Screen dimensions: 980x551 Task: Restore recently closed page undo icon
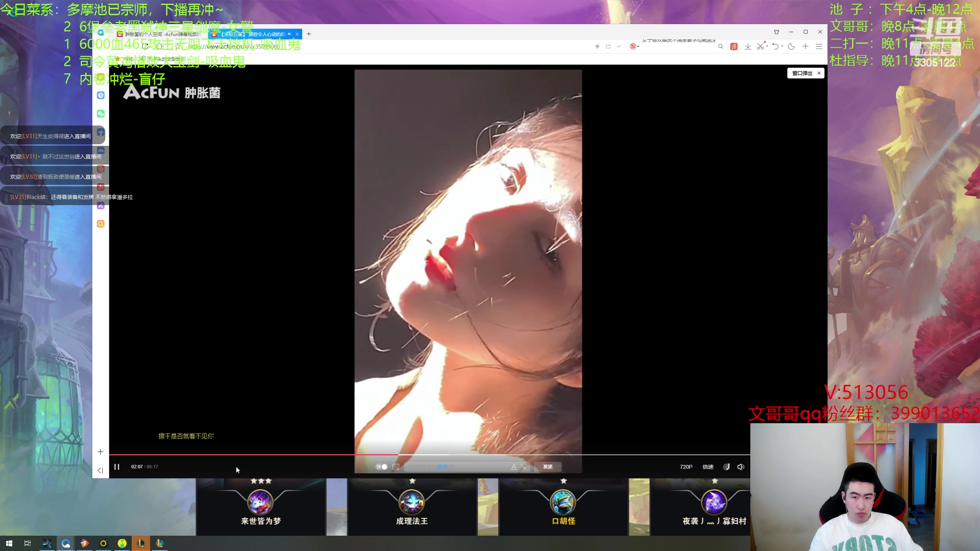pyautogui.click(x=775, y=46)
